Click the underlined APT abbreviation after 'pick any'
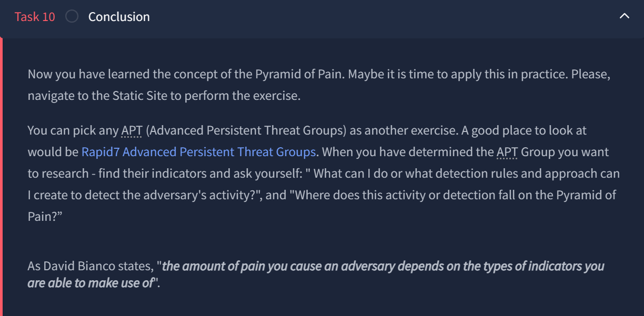The width and height of the screenshot is (644, 316). pos(132,130)
